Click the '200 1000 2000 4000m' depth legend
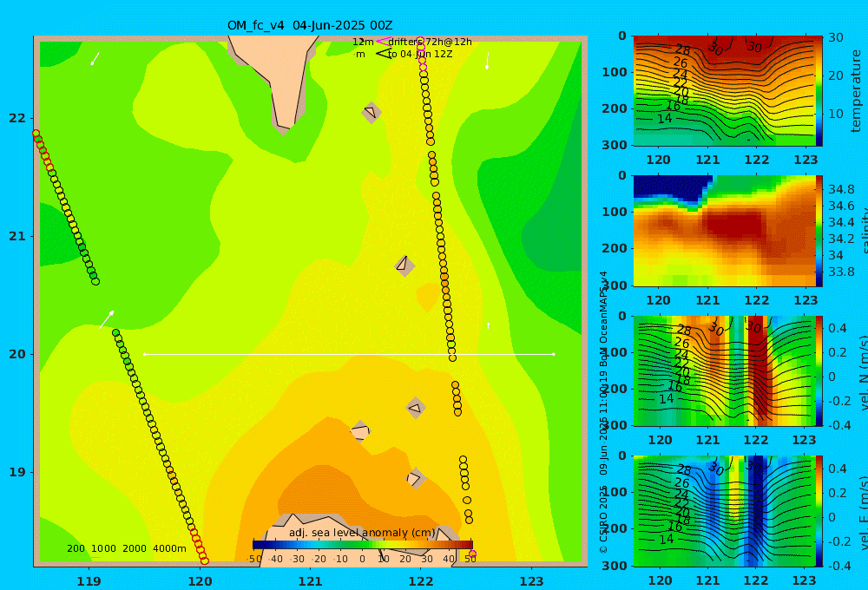 pos(126,548)
